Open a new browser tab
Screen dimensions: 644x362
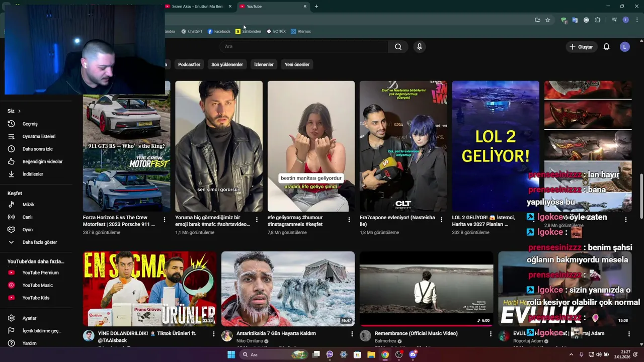coord(316,7)
